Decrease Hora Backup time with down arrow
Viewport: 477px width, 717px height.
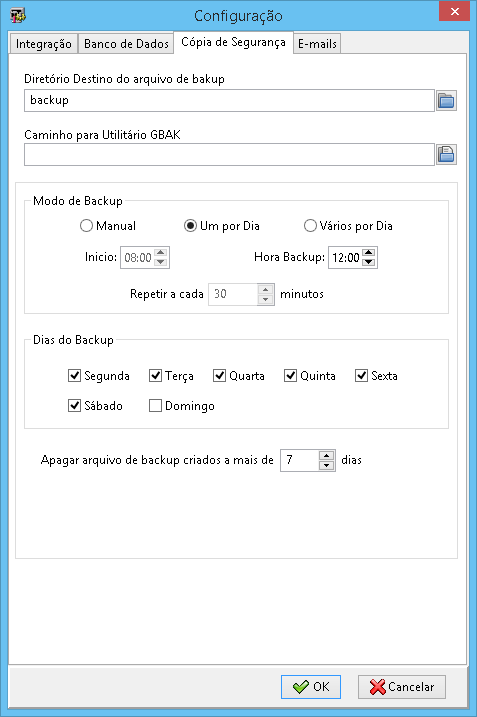(369, 262)
